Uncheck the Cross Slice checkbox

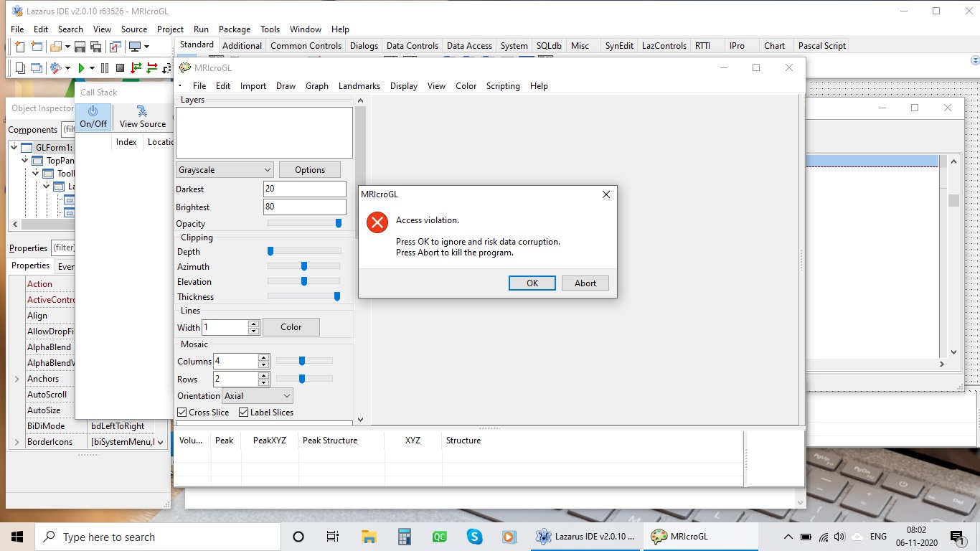[x=182, y=413]
